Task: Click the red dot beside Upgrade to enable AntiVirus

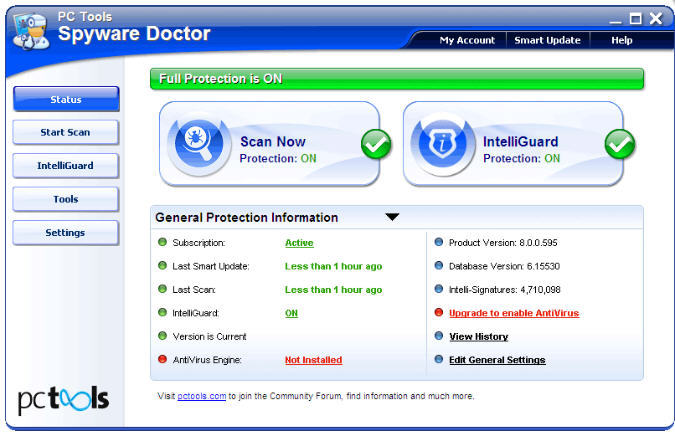Action: click(x=438, y=313)
